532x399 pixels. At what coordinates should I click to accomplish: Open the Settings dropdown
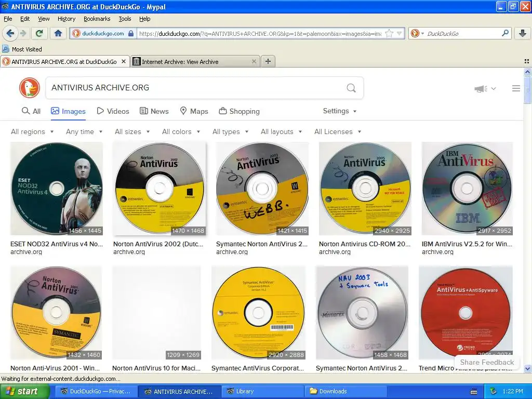pos(340,111)
